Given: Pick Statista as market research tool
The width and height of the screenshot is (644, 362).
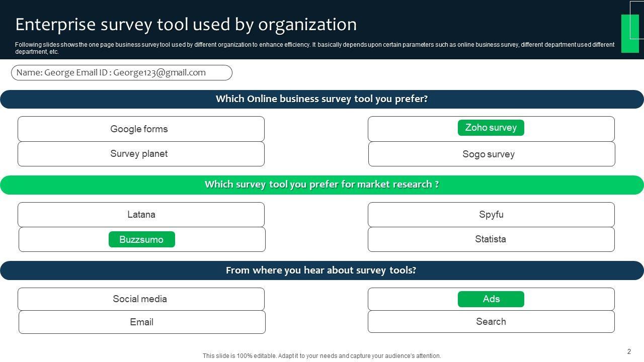Looking at the screenshot, I should tap(491, 239).
